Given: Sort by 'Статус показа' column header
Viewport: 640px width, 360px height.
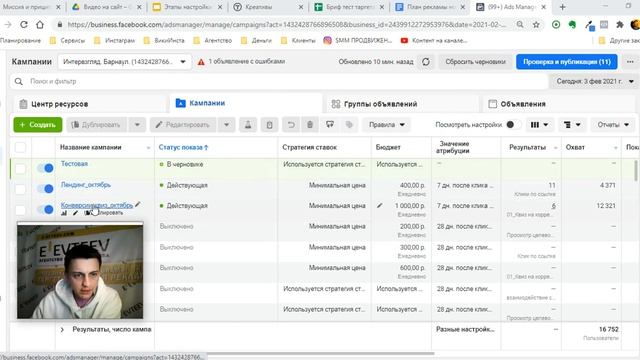Looking at the screenshot, I should pyautogui.click(x=183, y=147).
